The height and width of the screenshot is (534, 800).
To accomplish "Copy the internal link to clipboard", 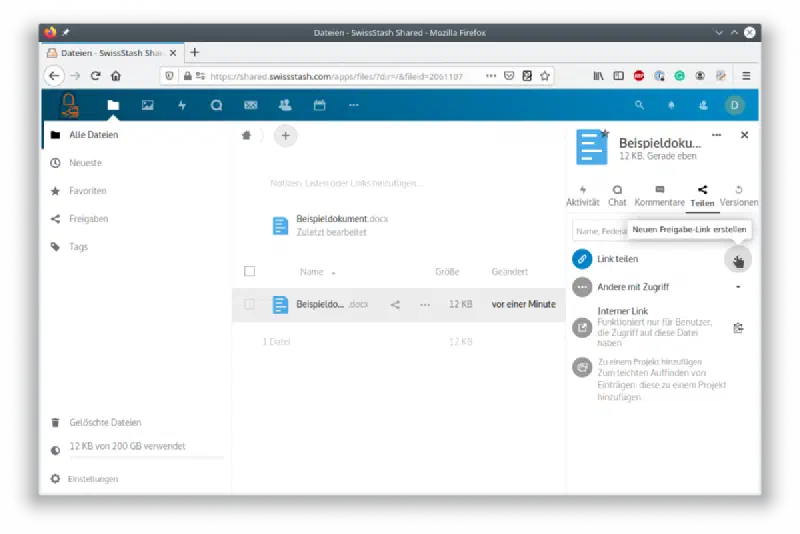I will 738,327.
